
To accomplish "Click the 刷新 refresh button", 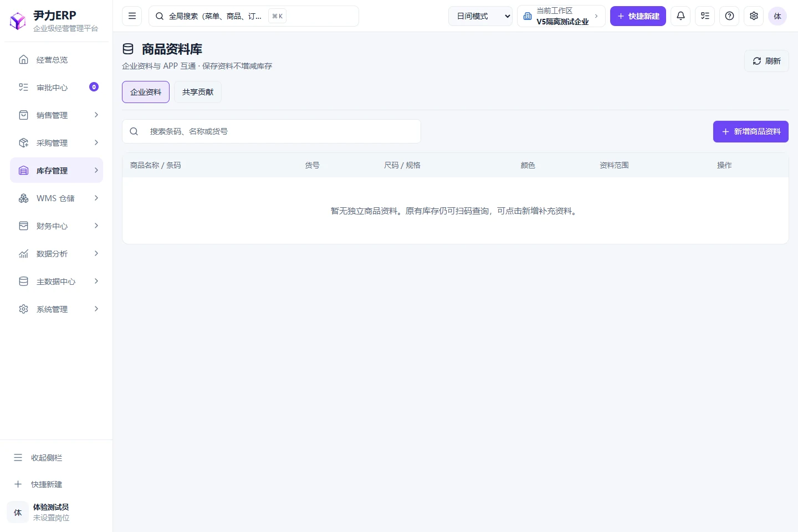I will [x=766, y=61].
